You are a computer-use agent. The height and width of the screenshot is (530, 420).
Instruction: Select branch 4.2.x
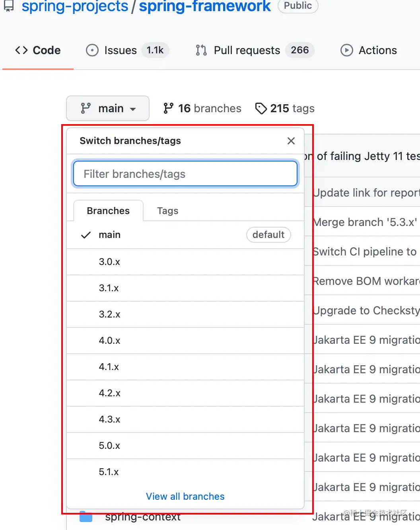point(185,393)
